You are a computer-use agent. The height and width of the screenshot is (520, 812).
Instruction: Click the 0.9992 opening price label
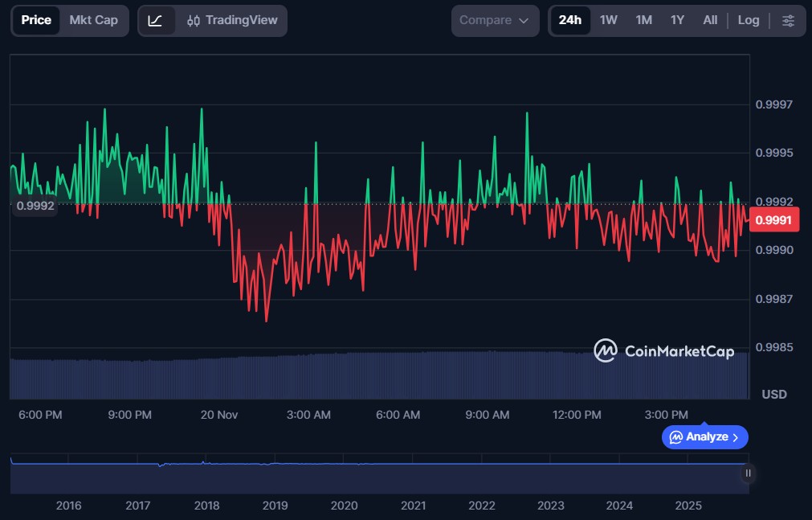coord(35,206)
